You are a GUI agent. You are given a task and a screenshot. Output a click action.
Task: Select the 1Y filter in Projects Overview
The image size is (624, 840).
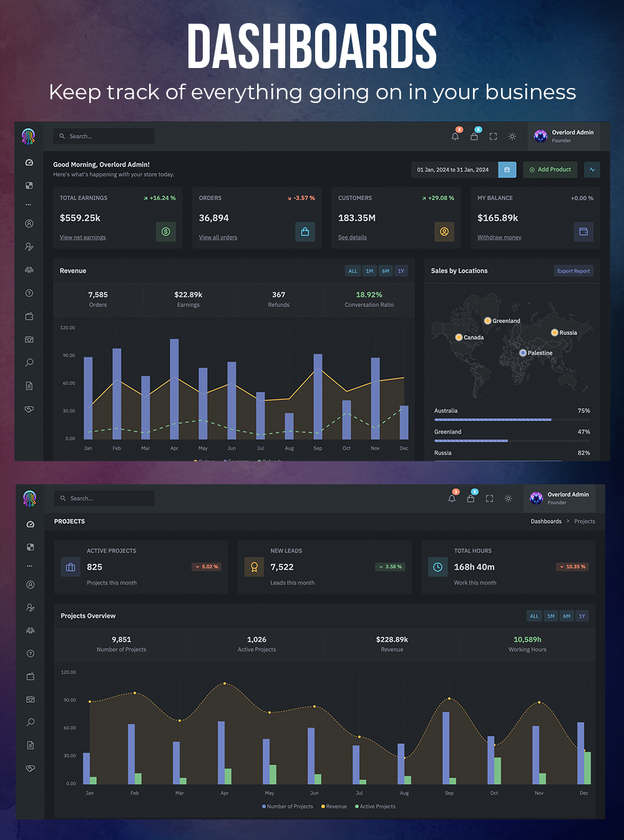point(582,616)
